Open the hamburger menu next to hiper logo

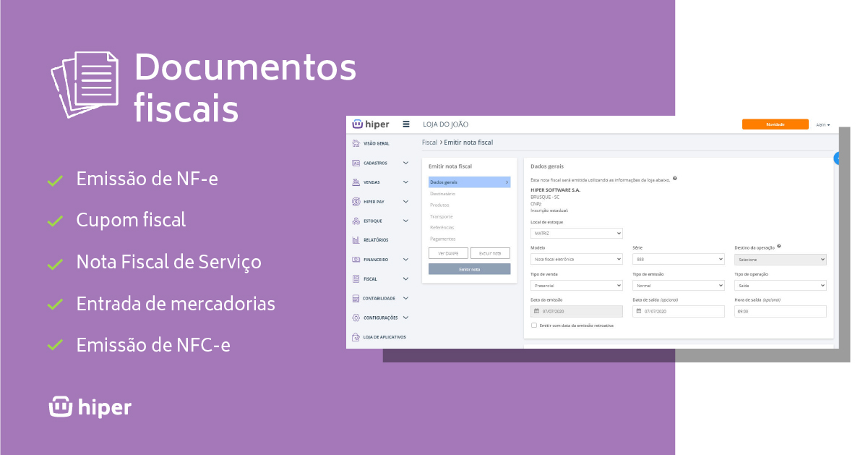[x=406, y=124]
